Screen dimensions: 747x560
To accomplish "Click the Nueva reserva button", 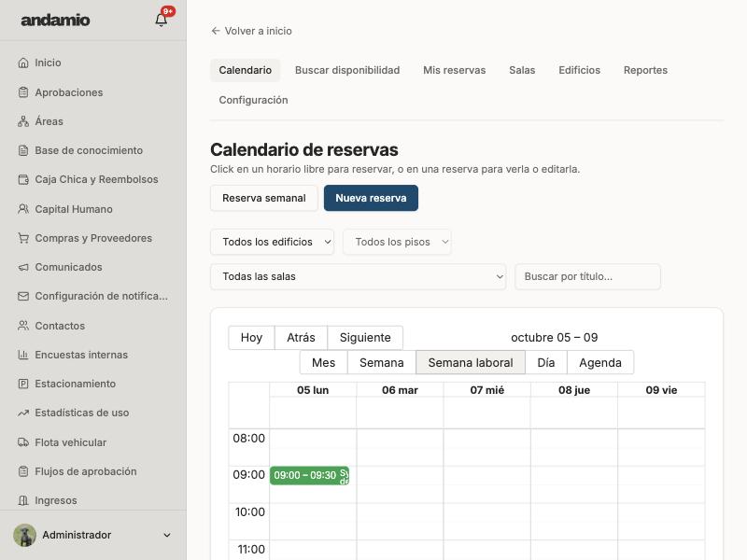I will point(371,198).
